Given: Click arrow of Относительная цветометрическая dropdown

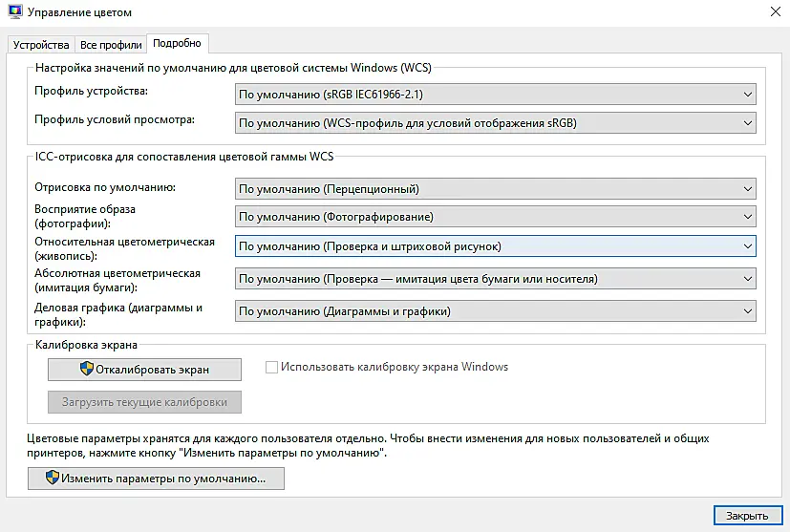Looking at the screenshot, I should [x=748, y=246].
